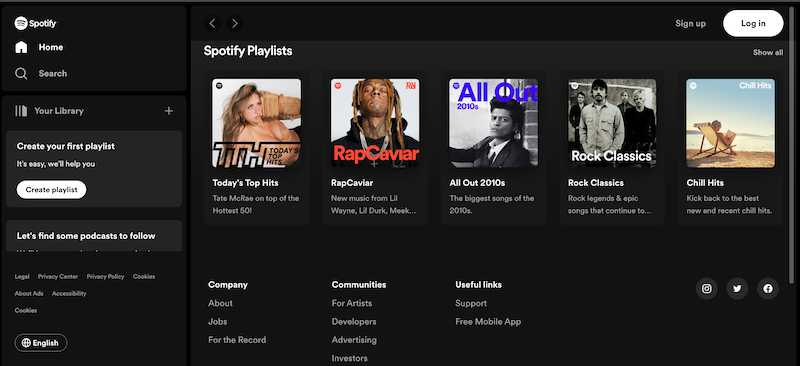800x366 pixels.
Task: Click 'Tate McRae on top of the Hottest 50!' description
Action: [x=256, y=204]
